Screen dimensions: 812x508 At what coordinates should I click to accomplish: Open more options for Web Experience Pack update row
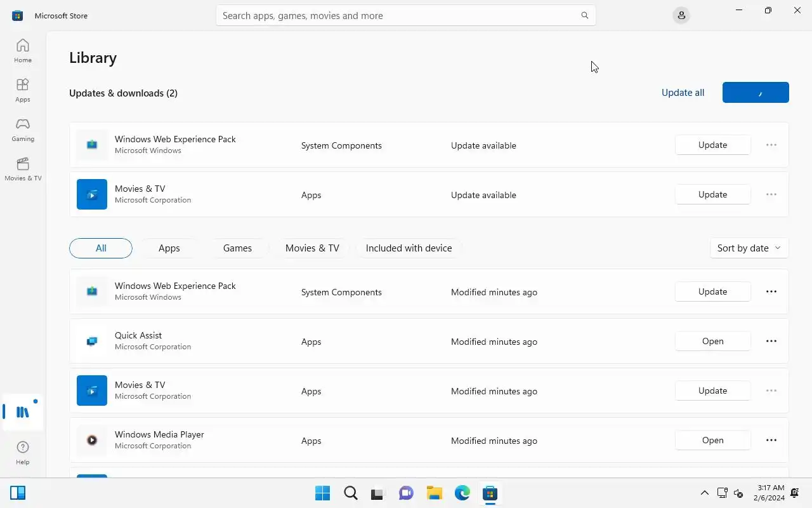point(771,145)
